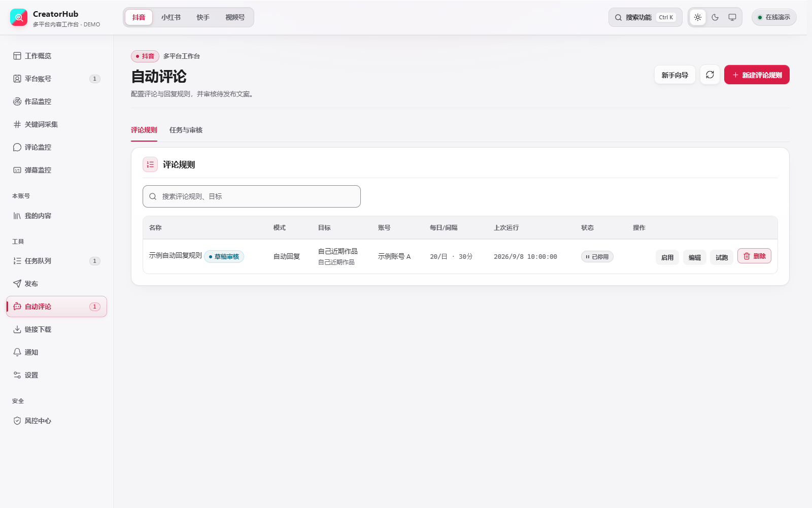Screen dimensions: 812x508
Task: Click the 模式 column header
Action: coord(280,228)
